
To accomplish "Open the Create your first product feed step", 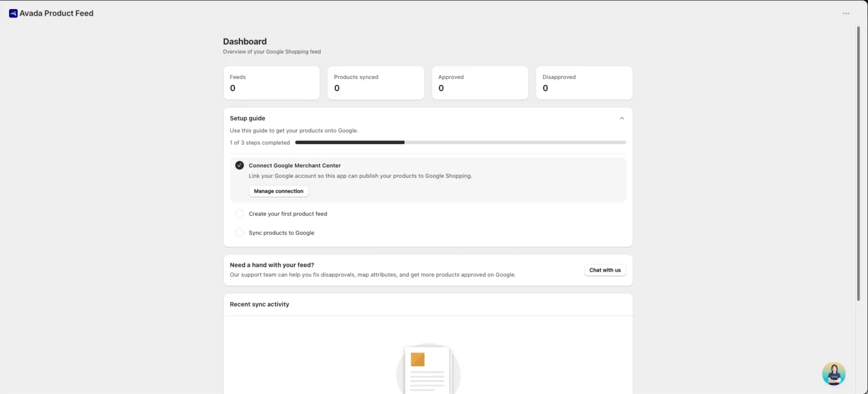I will (x=288, y=214).
